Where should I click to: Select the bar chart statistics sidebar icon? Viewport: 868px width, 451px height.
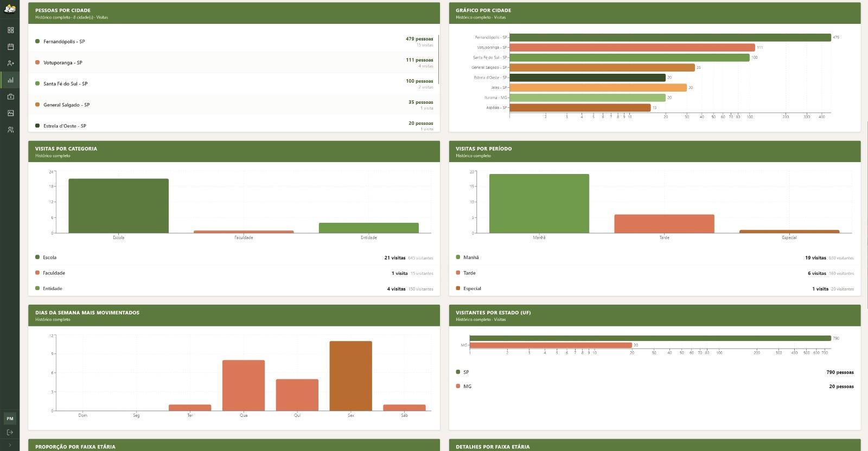(x=10, y=80)
